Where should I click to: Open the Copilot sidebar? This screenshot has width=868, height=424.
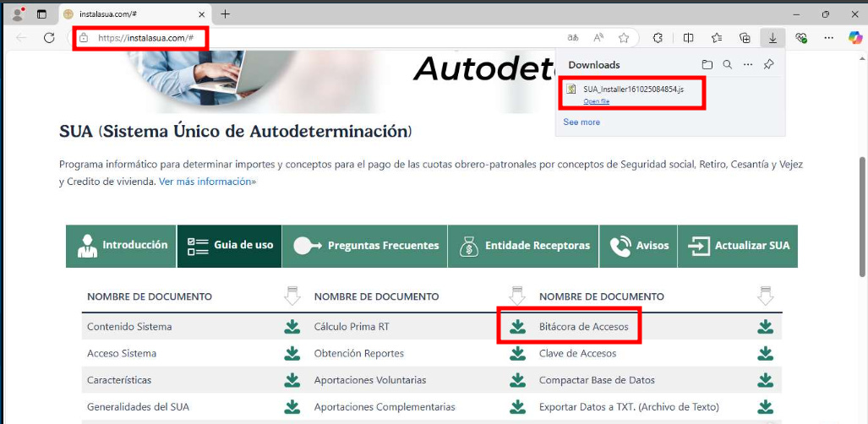(x=855, y=38)
